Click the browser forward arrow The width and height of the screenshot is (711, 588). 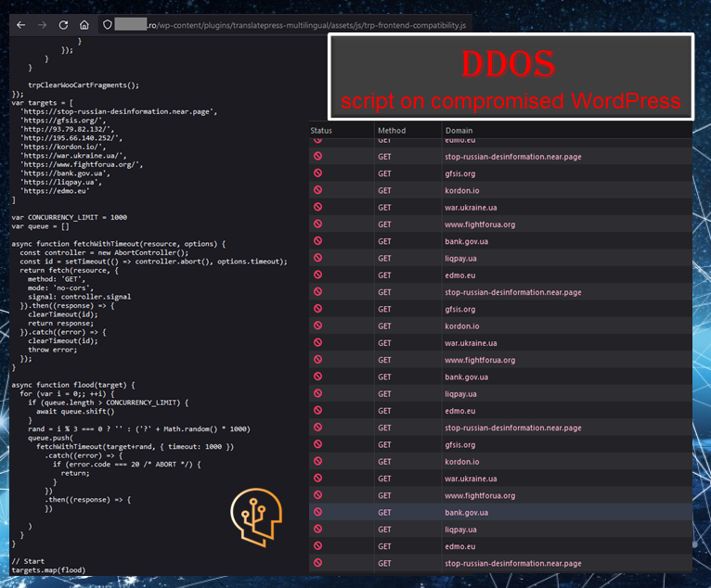click(42, 25)
